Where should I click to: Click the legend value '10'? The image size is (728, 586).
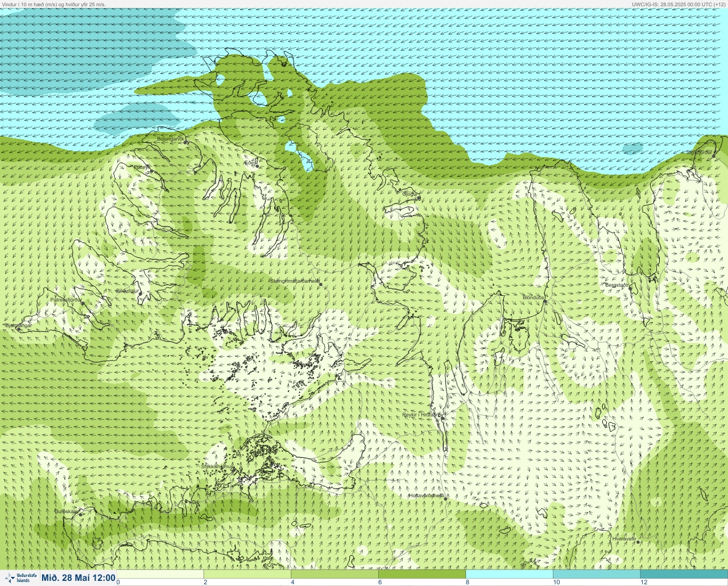pyautogui.click(x=556, y=582)
